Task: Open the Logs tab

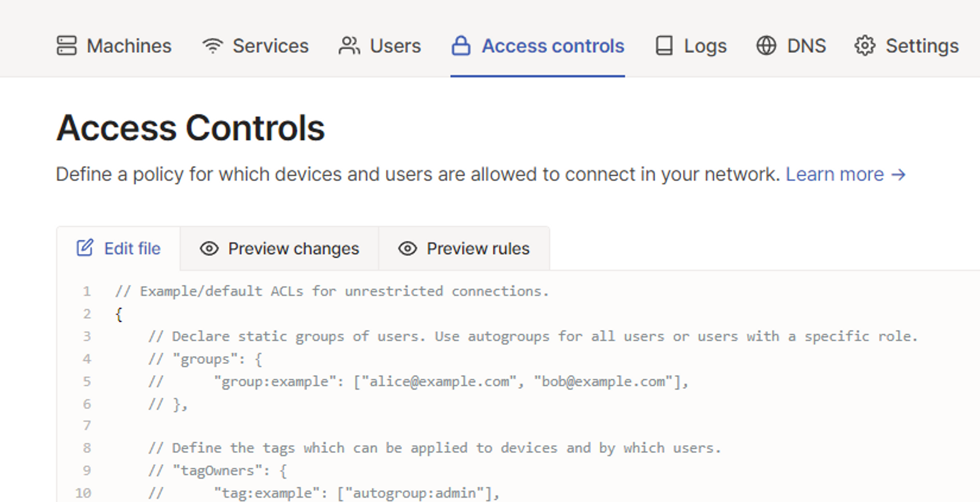Action: (691, 46)
